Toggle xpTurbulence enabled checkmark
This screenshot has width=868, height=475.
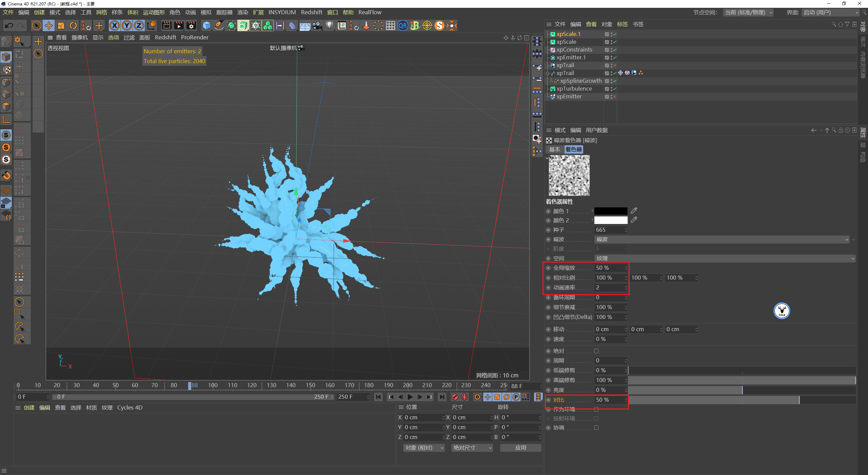614,89
